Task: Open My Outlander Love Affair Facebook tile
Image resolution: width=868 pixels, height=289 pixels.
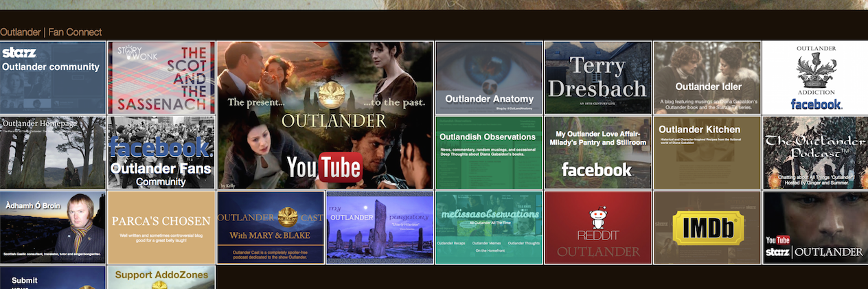Action: pos(597,152)
